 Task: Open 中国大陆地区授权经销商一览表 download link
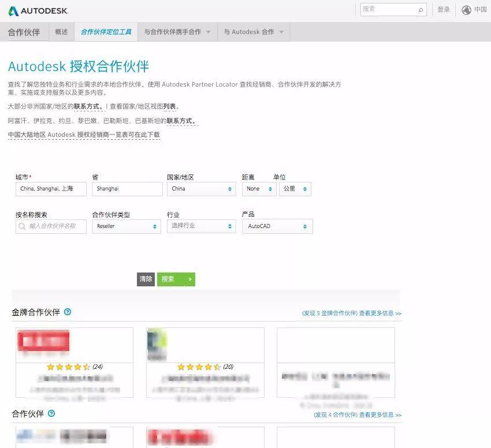pyautogui.click(x=84, y=135)
